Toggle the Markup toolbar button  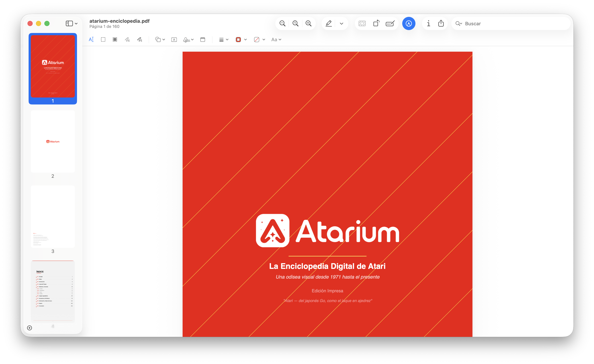[x=409, y=23]
